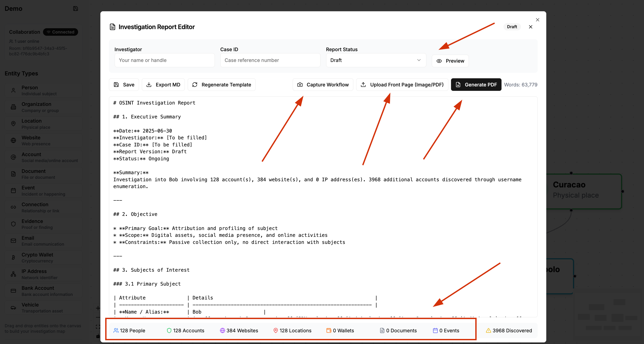
Task: Click the 128 People stat icon
Action: (x=116, y=330)
